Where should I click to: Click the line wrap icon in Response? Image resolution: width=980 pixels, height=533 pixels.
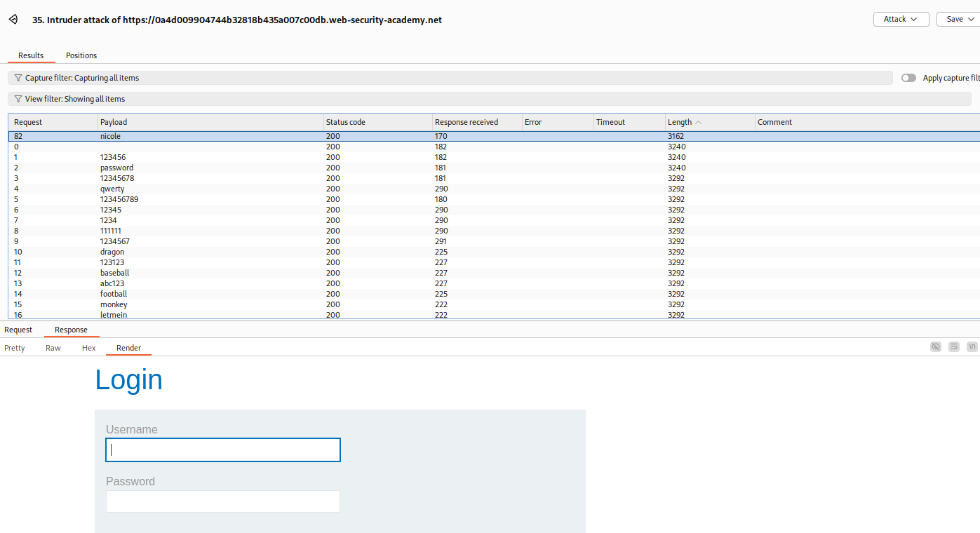point(953,346)
